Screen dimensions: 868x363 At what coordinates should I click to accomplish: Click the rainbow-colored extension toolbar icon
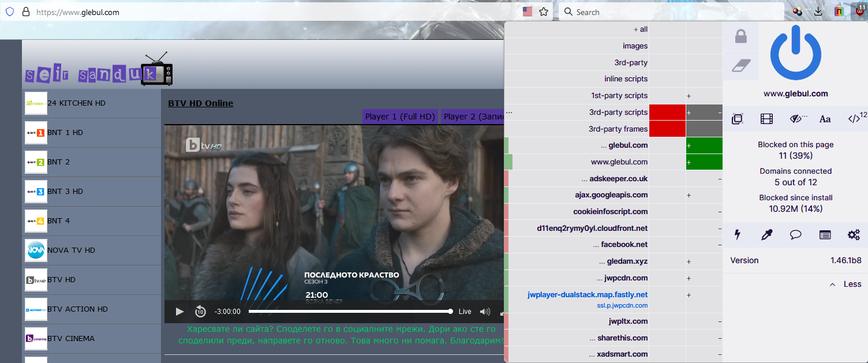pyautogui.click(x=839, y=12)
